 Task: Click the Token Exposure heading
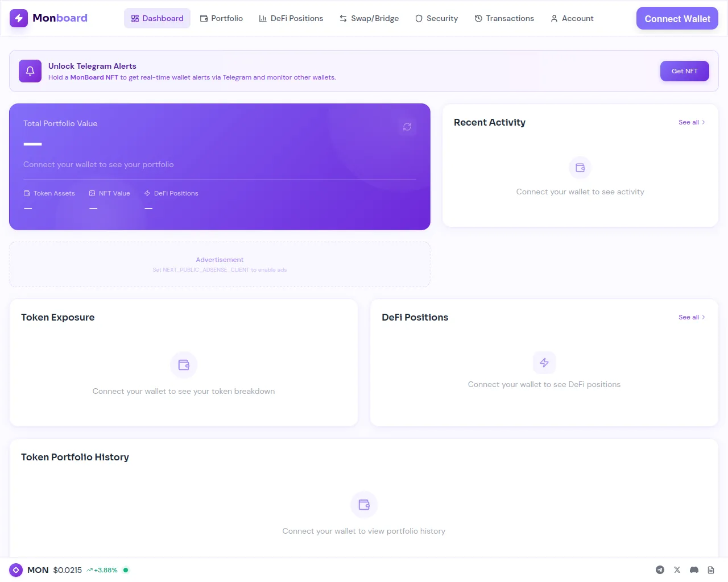point(58,317)
